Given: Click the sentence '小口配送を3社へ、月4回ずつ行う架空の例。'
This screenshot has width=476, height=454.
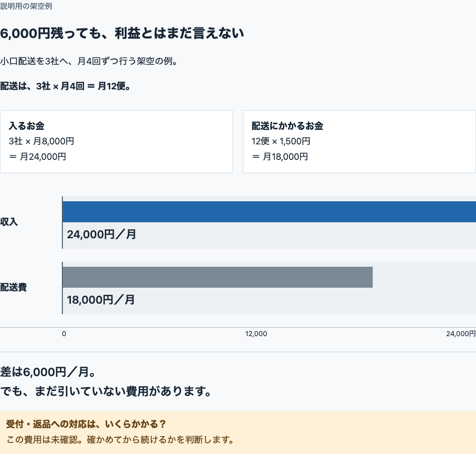Looking at the screenshot, I should point(89,61).
